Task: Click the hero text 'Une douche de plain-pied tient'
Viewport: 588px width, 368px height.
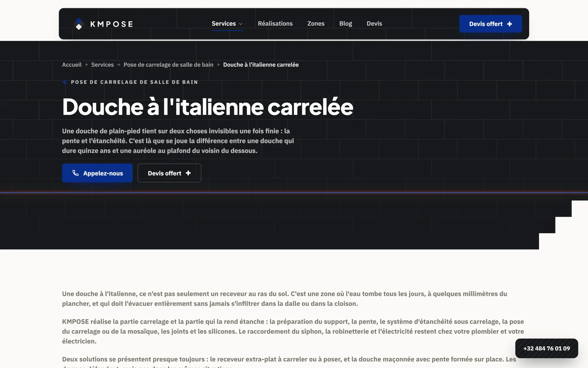Action: point(178,141)
